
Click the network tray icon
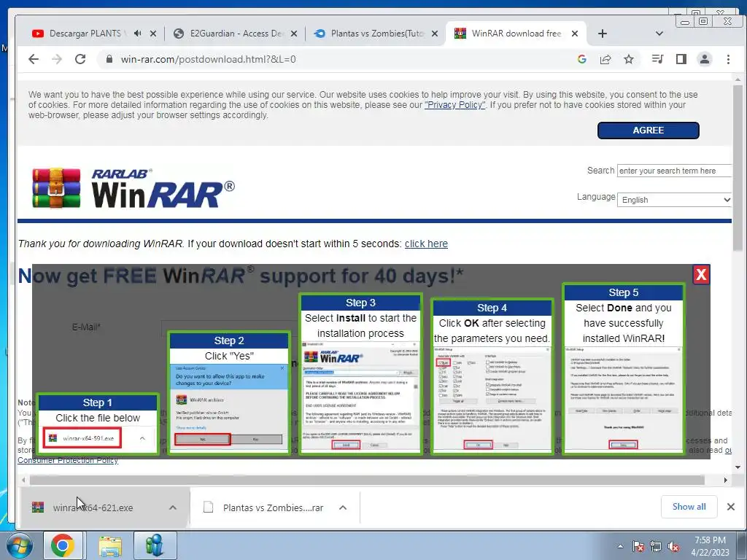point(656,546)
